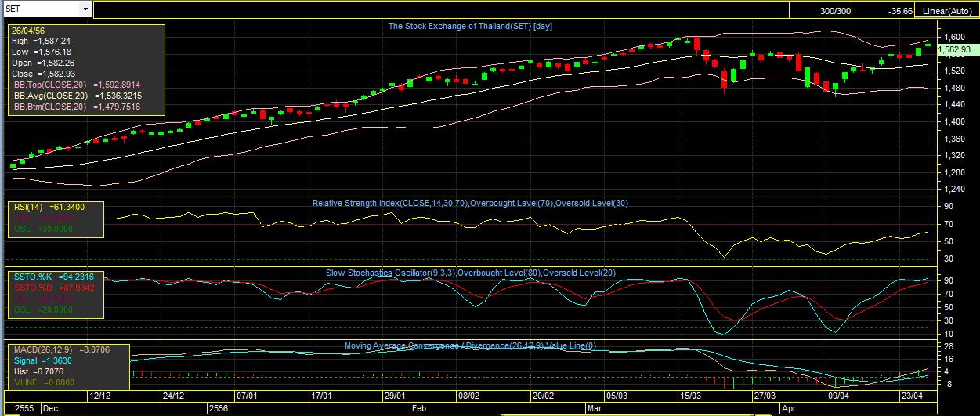Click the 12/12 date marker
Screen dimensions: 980x416
[x=99, y=396]
